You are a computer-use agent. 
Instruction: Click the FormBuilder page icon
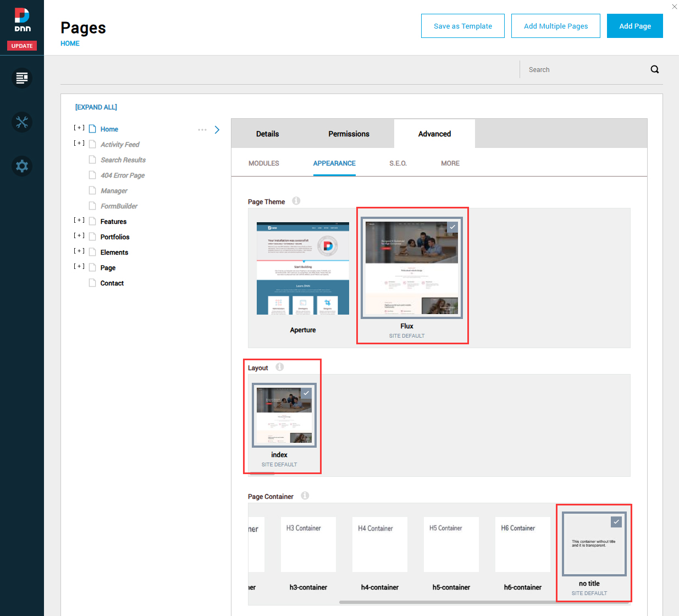[x=92, y=206]
